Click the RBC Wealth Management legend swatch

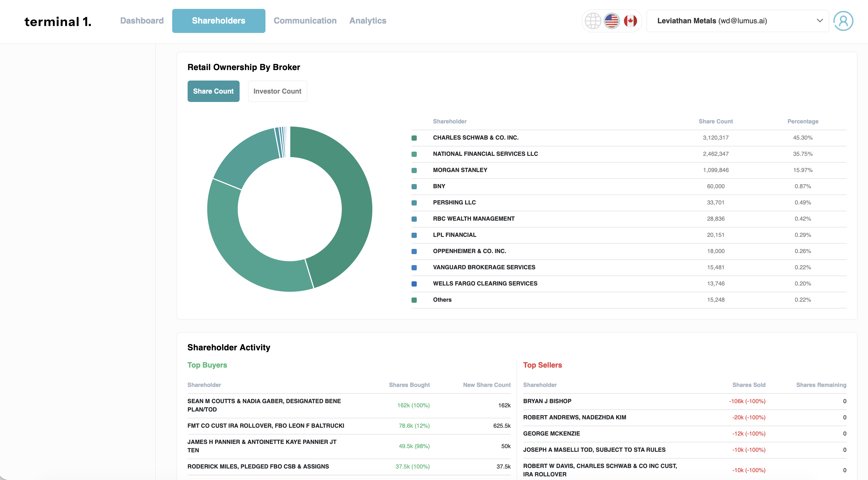414,219
